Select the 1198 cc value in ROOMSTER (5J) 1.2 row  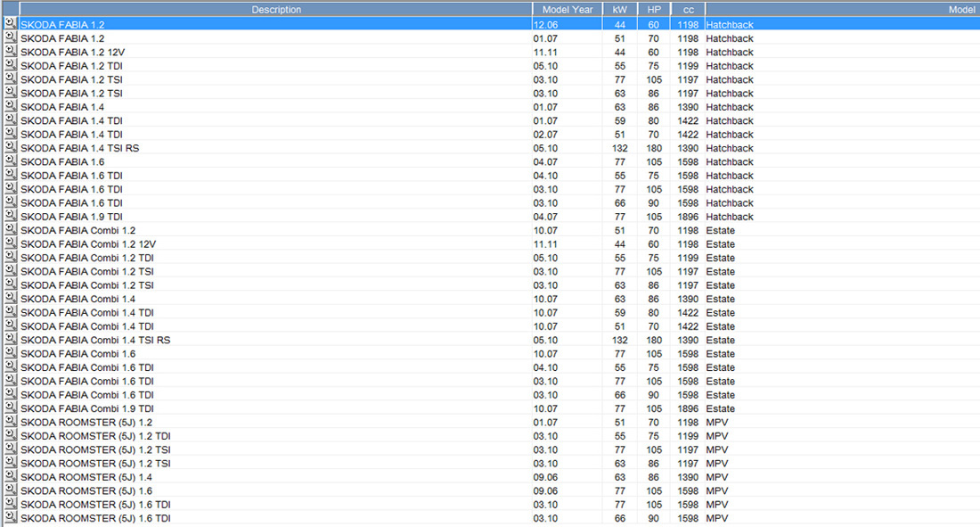(x=688, y=423)
